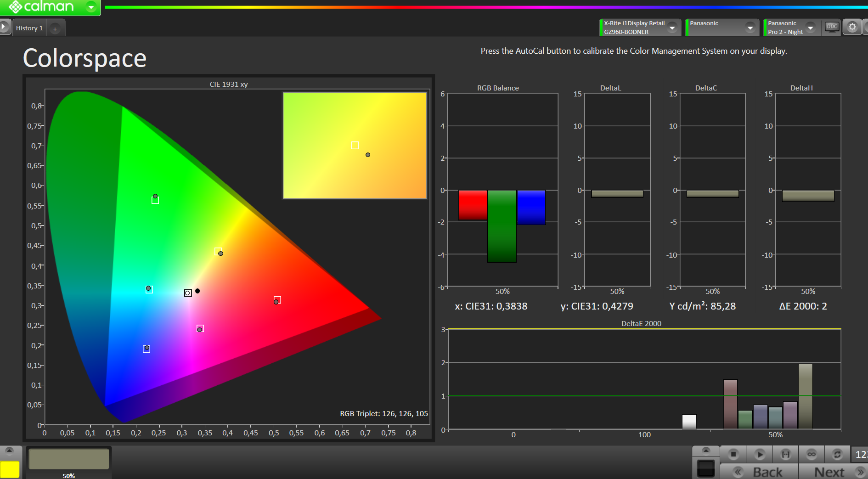Click the white target point on CIE chart
868x479 pixels.
(188, 293)
